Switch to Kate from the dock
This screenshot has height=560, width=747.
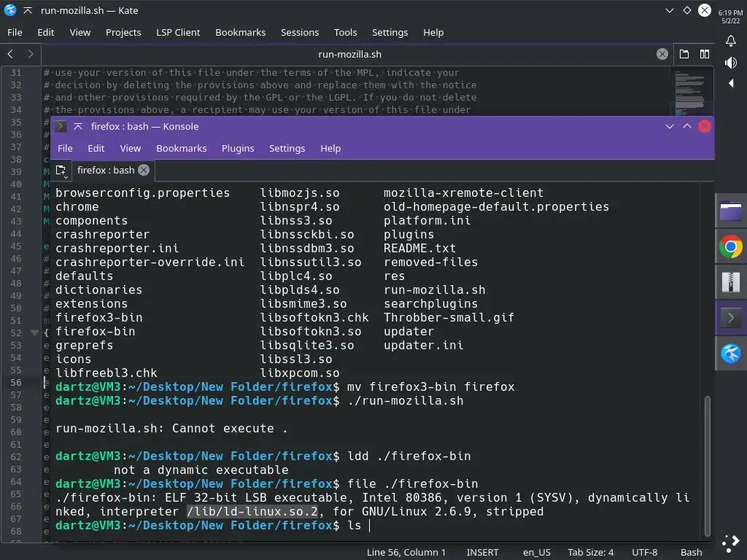tap(730, 354)
